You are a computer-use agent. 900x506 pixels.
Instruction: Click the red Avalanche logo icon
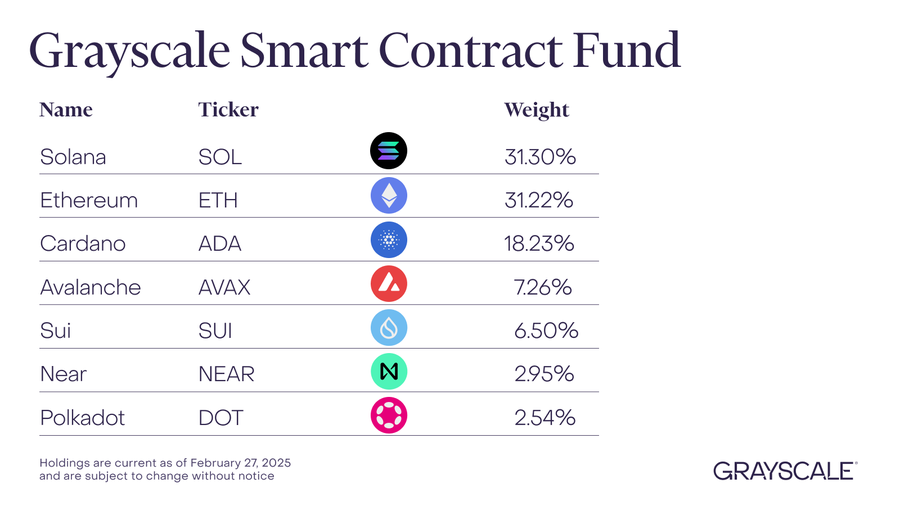pos(389,284)
